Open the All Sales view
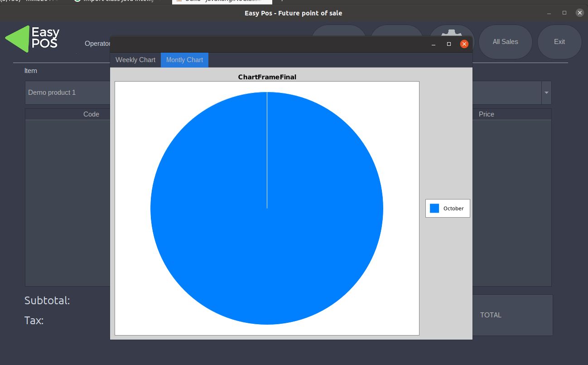This screenshot has height=365, width=588. 505,42
